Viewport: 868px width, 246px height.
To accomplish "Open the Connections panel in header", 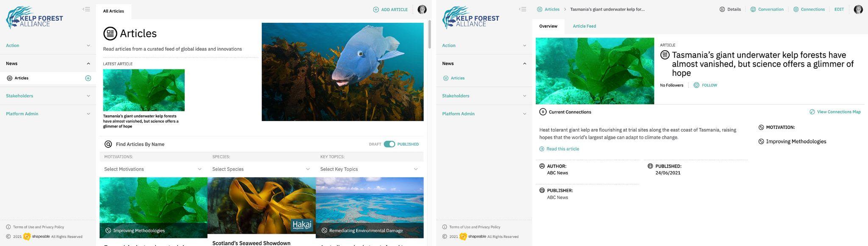I will 809,9.
